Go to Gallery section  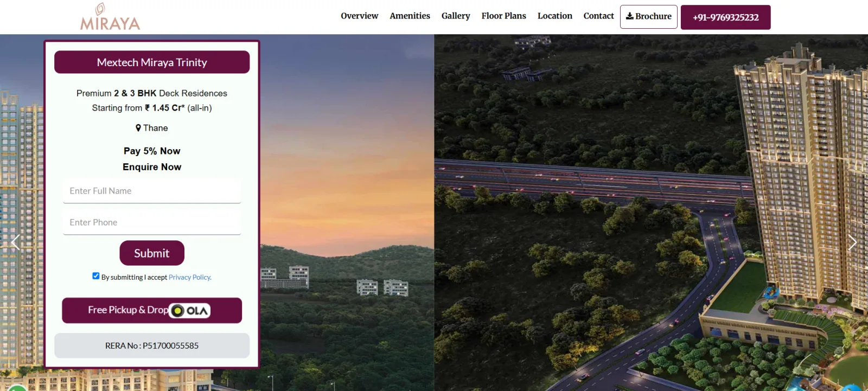[x=456, y=16]
